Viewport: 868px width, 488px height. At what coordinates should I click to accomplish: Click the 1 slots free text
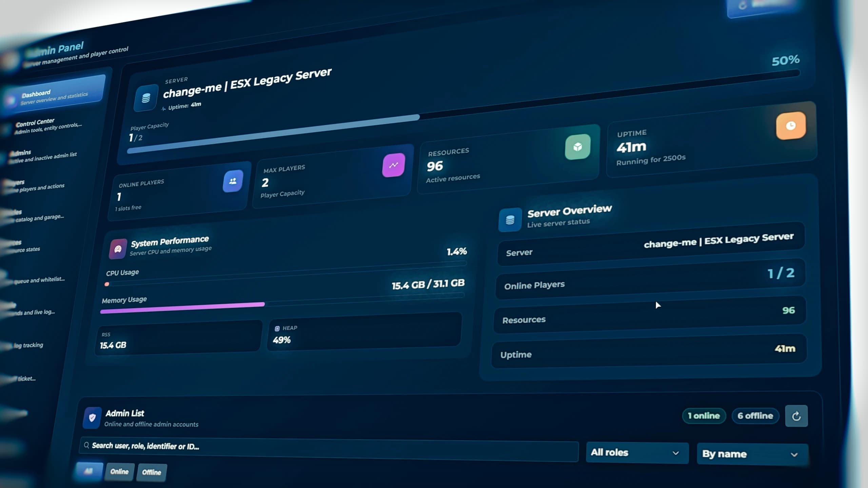click(x=128, y=208)
